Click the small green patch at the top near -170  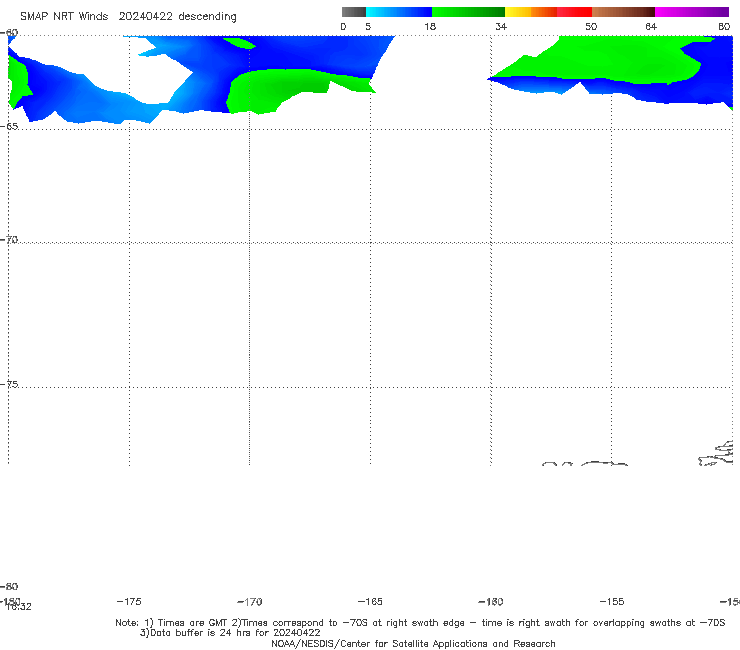[239, 43]
